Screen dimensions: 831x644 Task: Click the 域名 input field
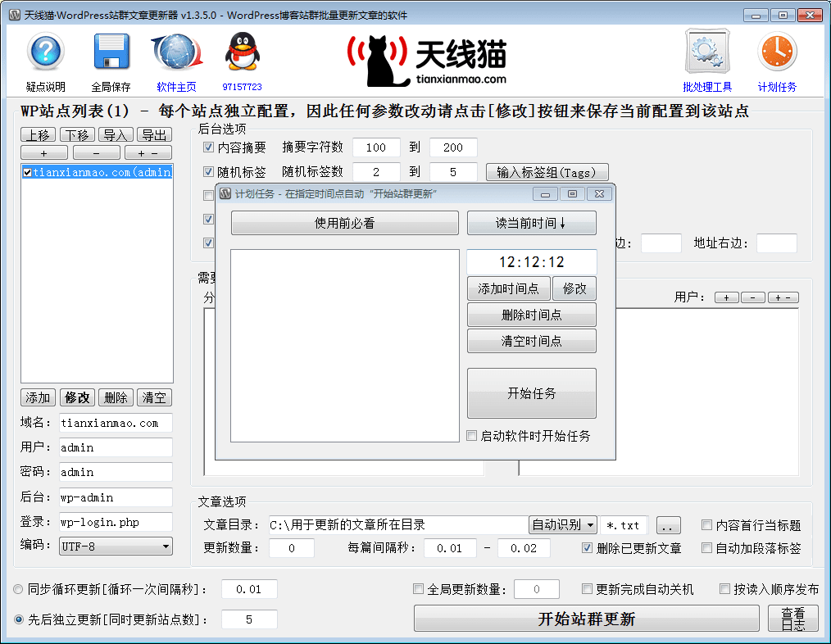point(116,423)
